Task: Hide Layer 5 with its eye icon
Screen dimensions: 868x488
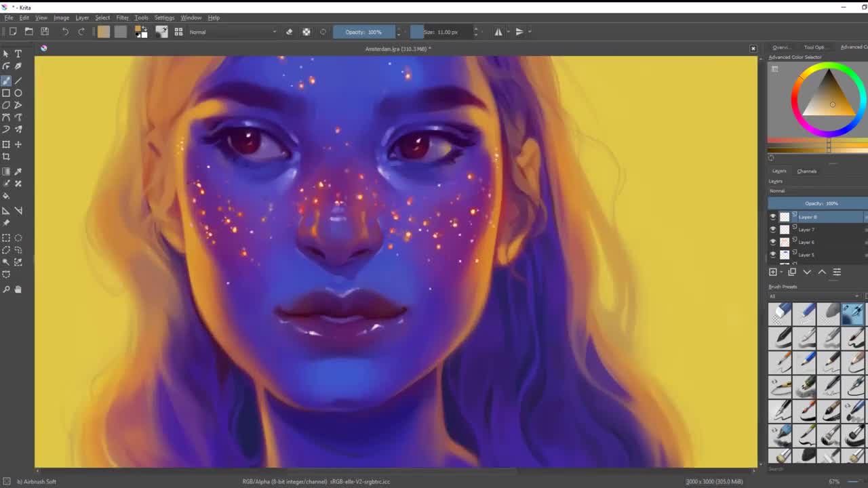Action: (x=773, y=255)
